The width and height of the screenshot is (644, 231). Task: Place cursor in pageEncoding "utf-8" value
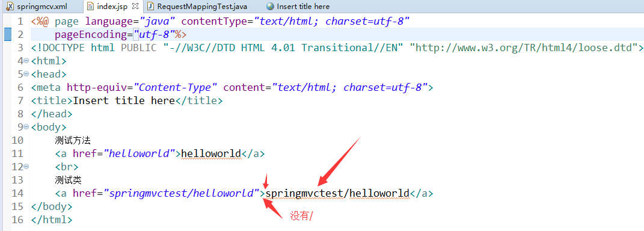pos(154,34)
